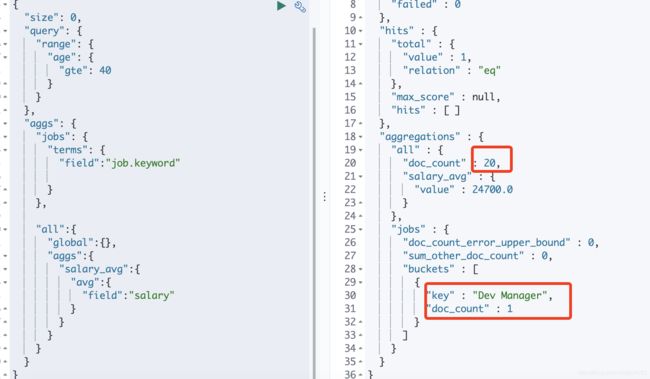
Task: Collapse the fold arrow at line 25 "jobs"
Action: pyautogui.click(x=361, y=229)
